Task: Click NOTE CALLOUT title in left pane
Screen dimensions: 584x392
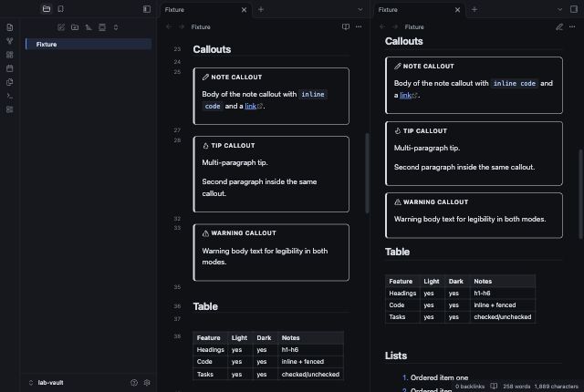Action: 236,77
